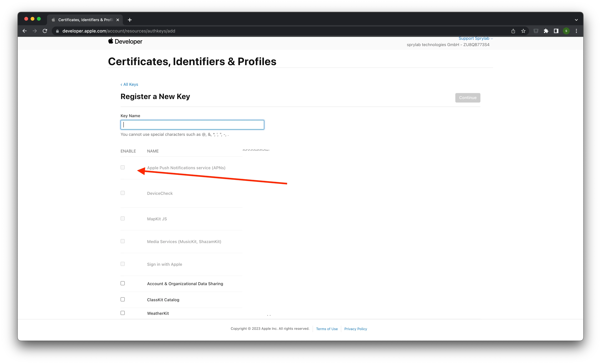Open a new browser tab
This screenshot has height=364, width=601.
[x=130, y=20]
